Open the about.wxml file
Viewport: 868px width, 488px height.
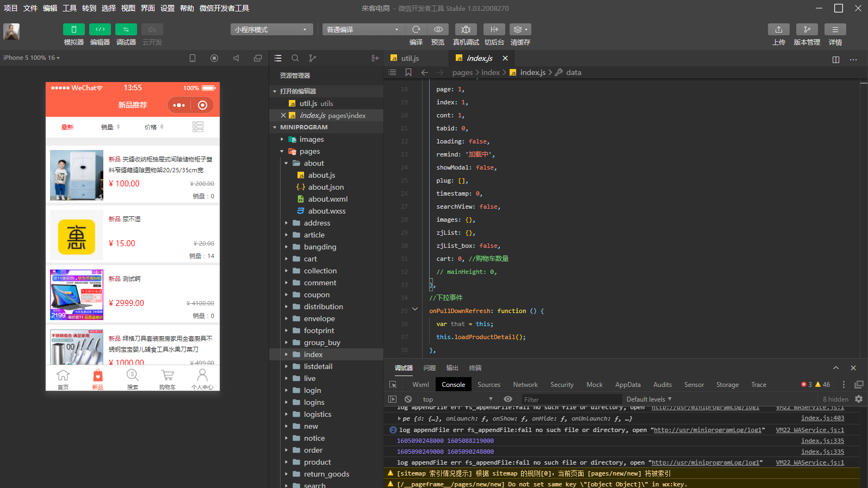coord(327,199)
